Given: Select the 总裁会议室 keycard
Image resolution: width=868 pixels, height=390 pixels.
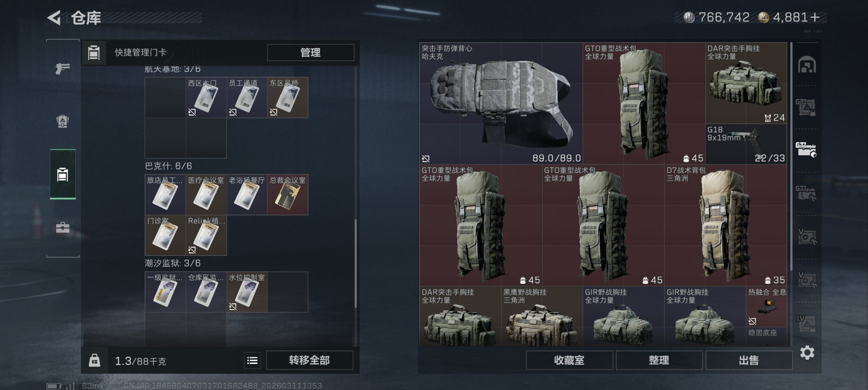Looking at the screenshot, I should 288,195.
